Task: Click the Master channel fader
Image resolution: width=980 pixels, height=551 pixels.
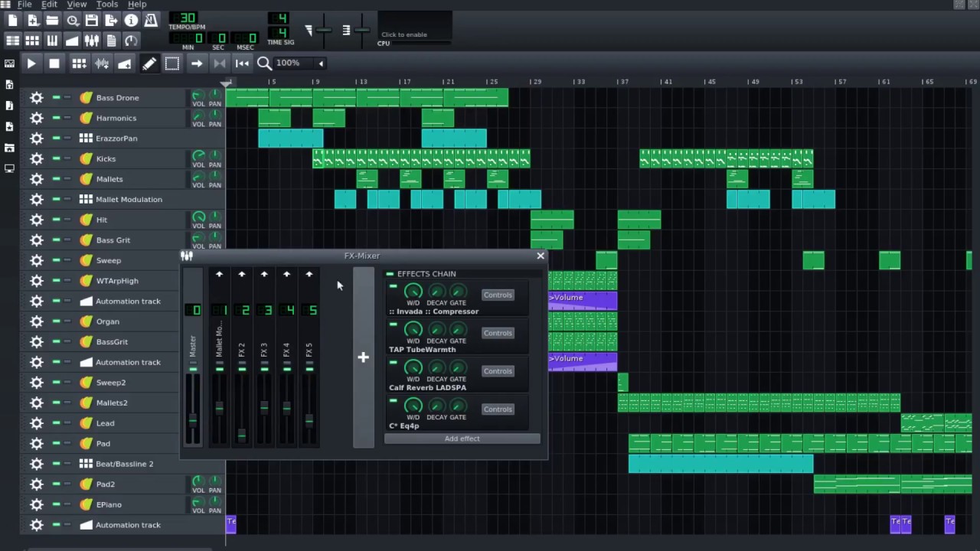Action: [x=193, y=419]
